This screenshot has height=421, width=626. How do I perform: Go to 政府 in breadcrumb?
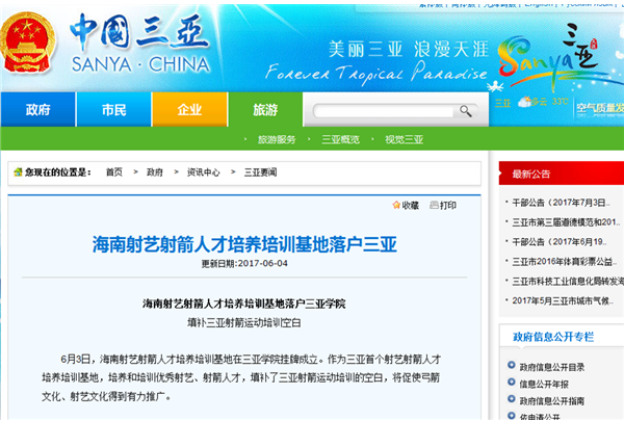tap(155, 172)
